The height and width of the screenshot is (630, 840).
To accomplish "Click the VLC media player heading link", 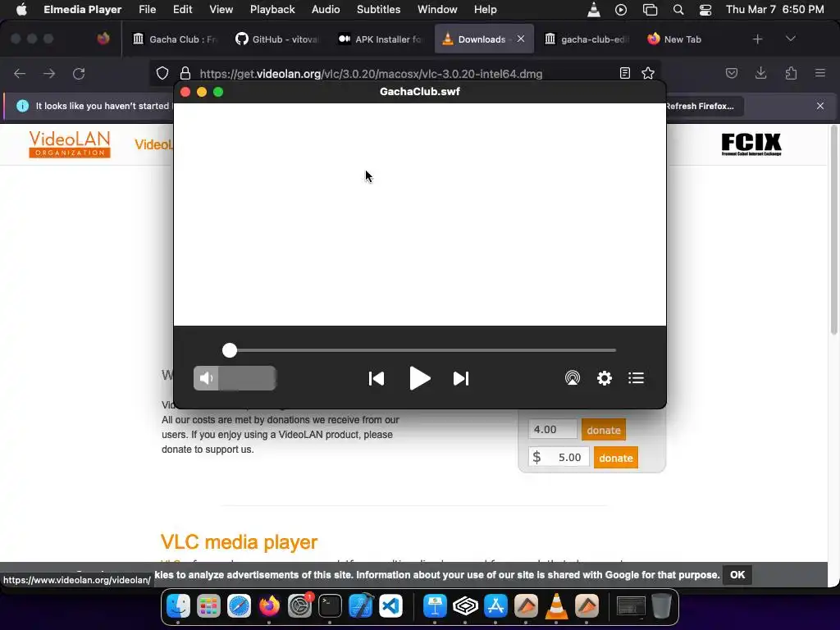I will tap(239, 542).
